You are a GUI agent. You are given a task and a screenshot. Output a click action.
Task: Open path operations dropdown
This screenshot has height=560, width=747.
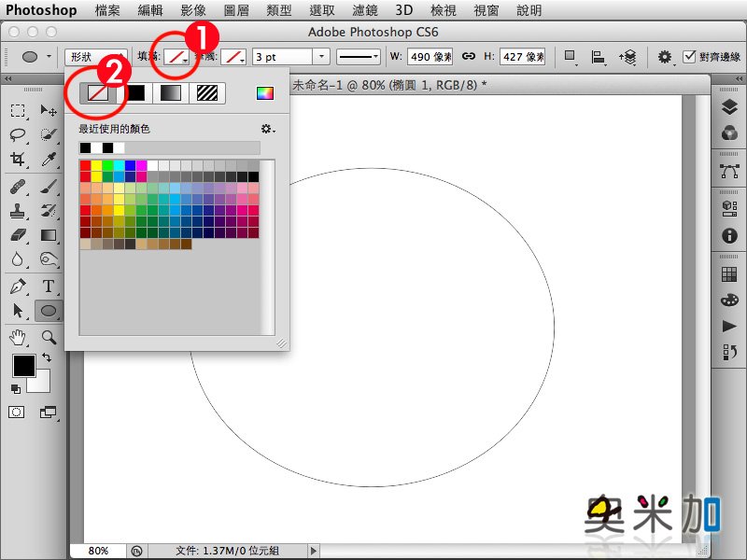click(x=570, y=57)
